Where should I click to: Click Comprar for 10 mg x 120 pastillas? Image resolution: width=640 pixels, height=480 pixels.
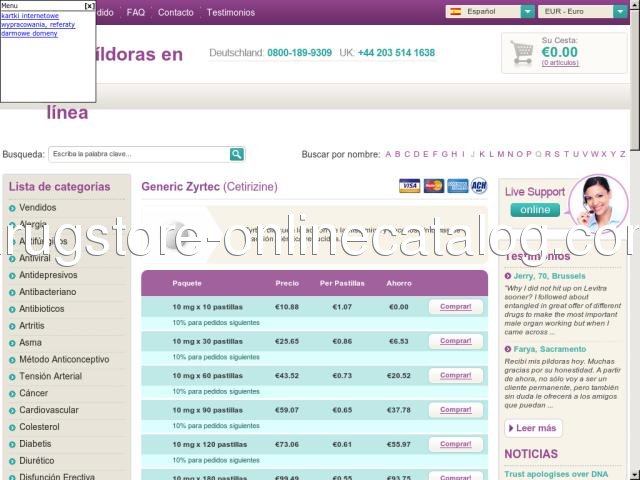tap(456, 444)
